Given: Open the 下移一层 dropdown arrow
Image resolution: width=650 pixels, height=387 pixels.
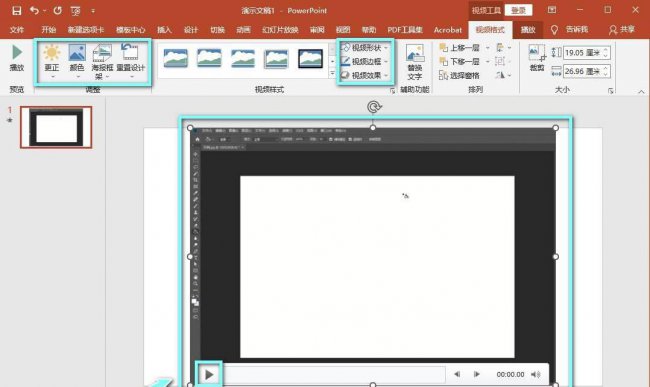Looking at the screenshot, I should 488,62.
